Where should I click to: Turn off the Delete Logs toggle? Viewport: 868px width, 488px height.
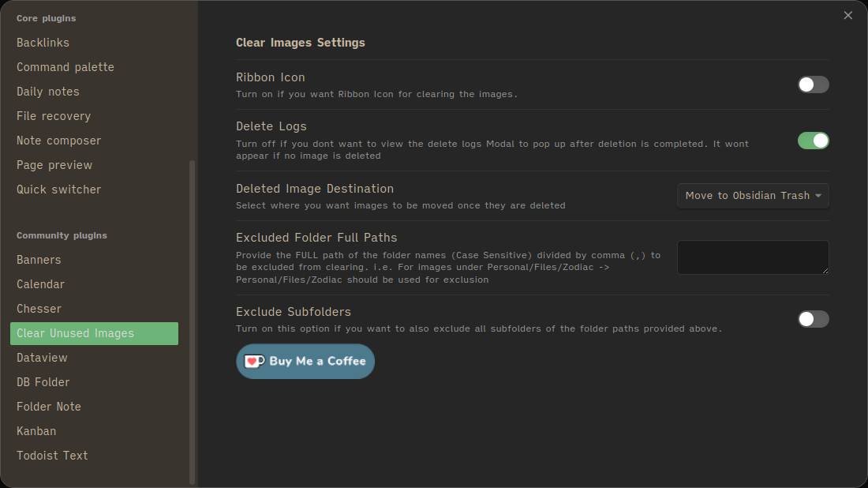813,141
